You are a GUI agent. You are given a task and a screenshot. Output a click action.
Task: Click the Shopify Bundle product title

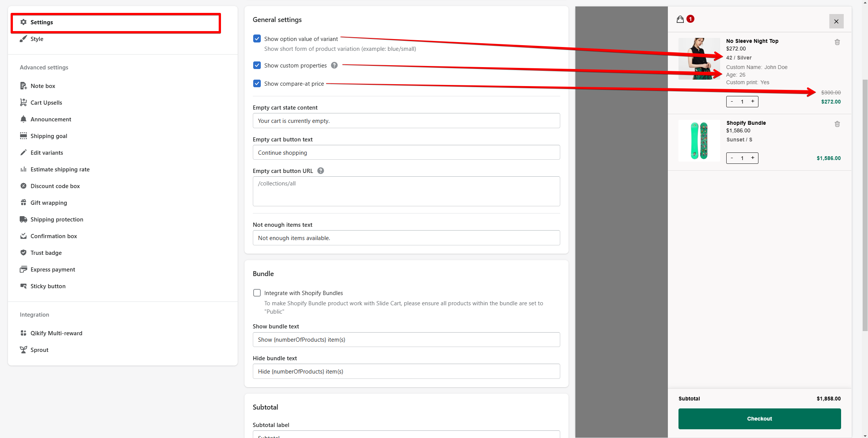click(x=746, y=123)
